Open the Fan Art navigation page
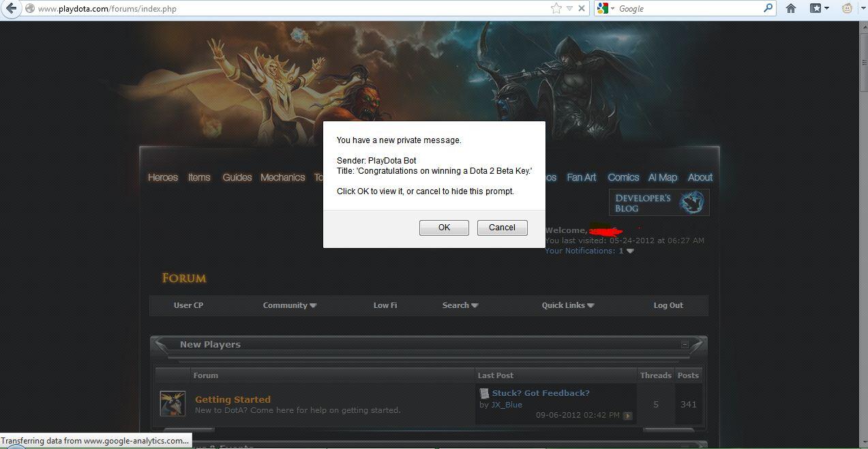 [582, 177]
